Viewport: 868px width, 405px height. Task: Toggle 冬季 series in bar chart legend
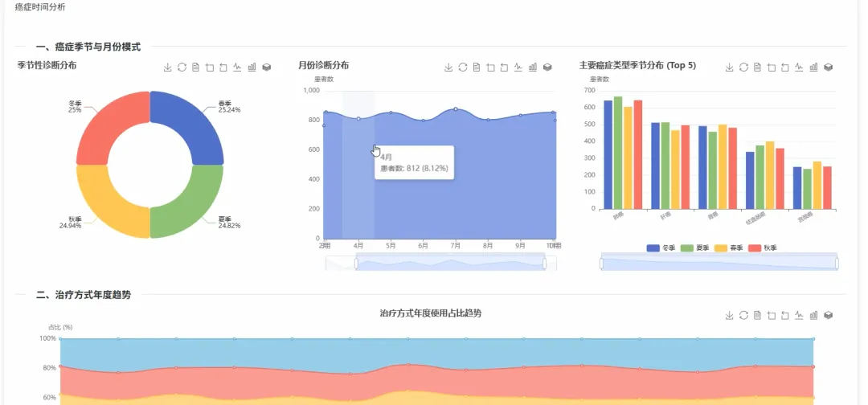click(660, 247)
